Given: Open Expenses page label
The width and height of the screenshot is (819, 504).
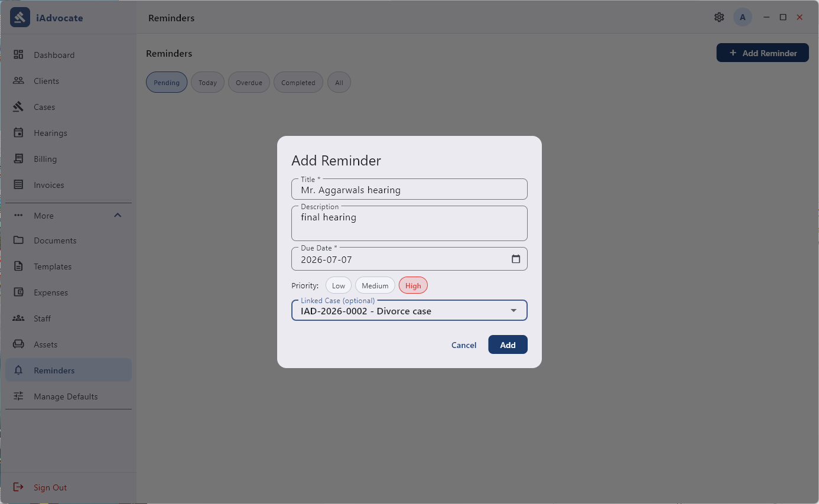Looking at the screenshot, I should click(x=51, y=292).
